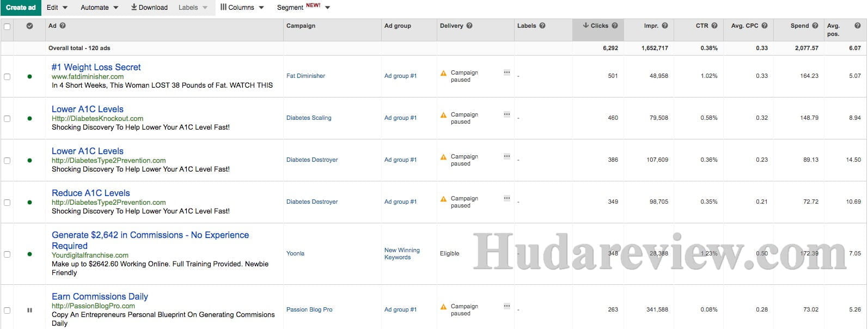The height and width of the screenshot is (329, 868).
Task: Click the status column header icon
Action: click(29, 26)
